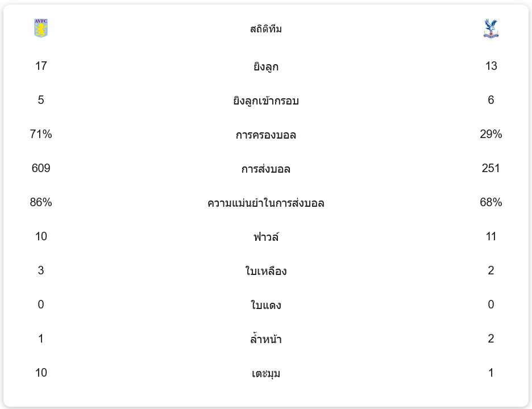Image resolution: width=532 pixels, height=409 pixels.
Task: Click the ล้ำหน้า stat label
Action: click(266, 339)
